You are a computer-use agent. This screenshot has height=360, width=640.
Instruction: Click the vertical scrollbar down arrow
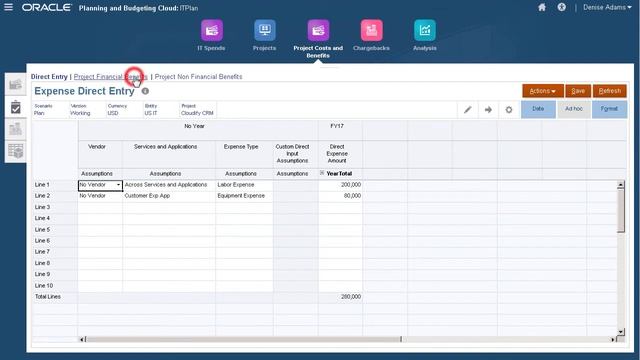(x=620, y=332)
